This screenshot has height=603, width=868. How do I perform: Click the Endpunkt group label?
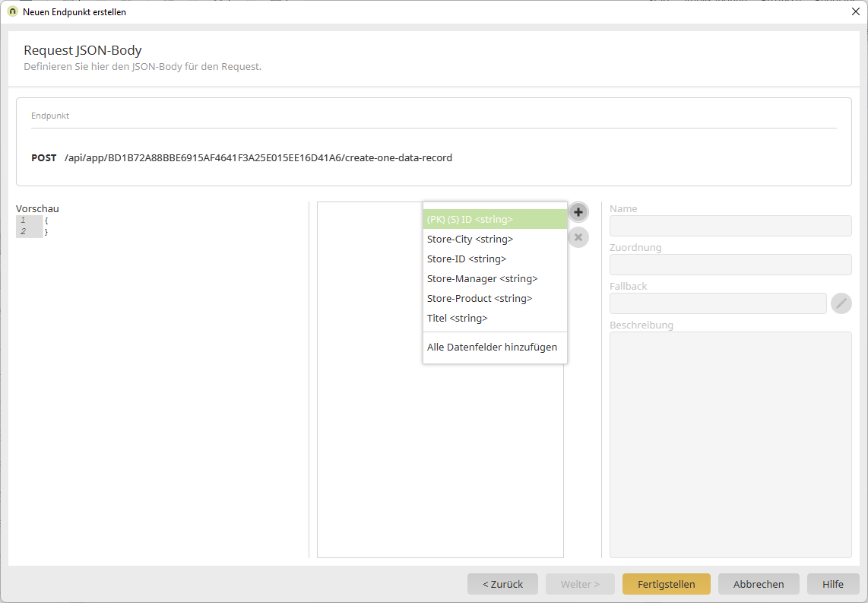point(50,116)
